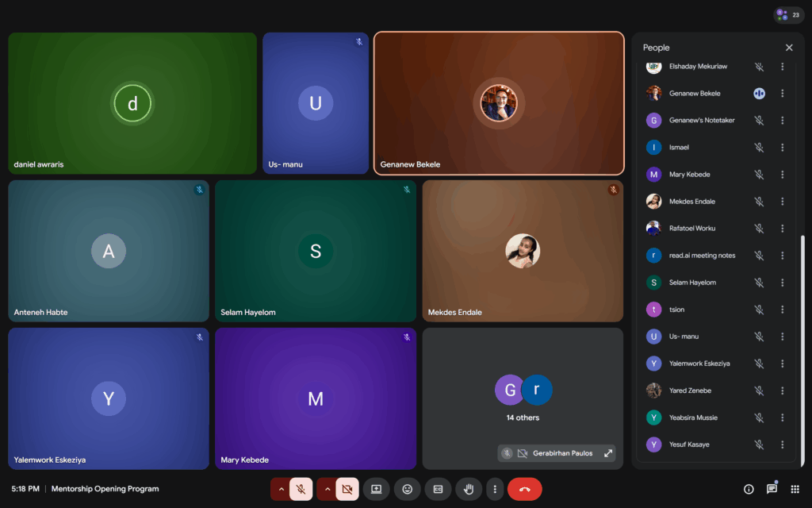
Task: Open the emoji reactions button
Action: pyautogui.click(x=407, y=489)
